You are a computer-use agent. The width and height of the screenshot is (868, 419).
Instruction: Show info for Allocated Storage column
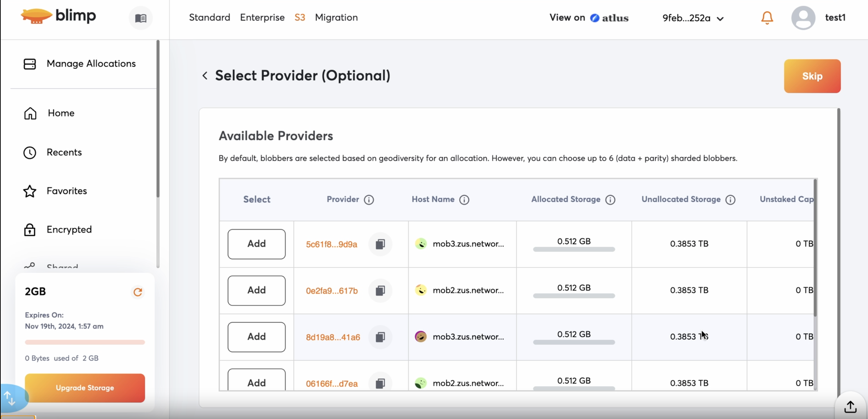point(610,200)
